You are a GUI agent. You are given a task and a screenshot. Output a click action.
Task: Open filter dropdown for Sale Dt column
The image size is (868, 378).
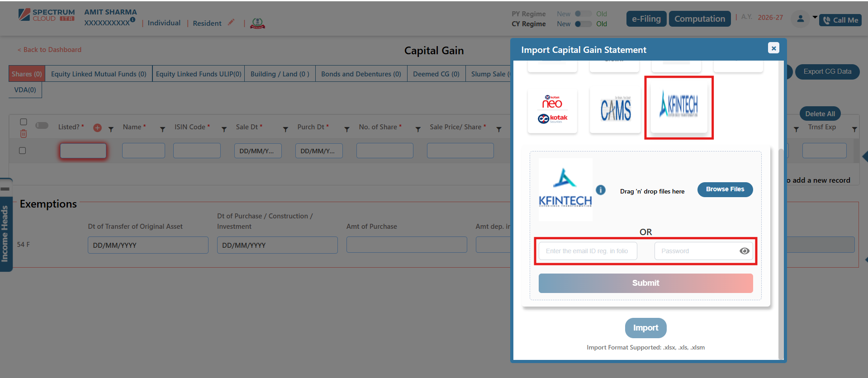285,130
